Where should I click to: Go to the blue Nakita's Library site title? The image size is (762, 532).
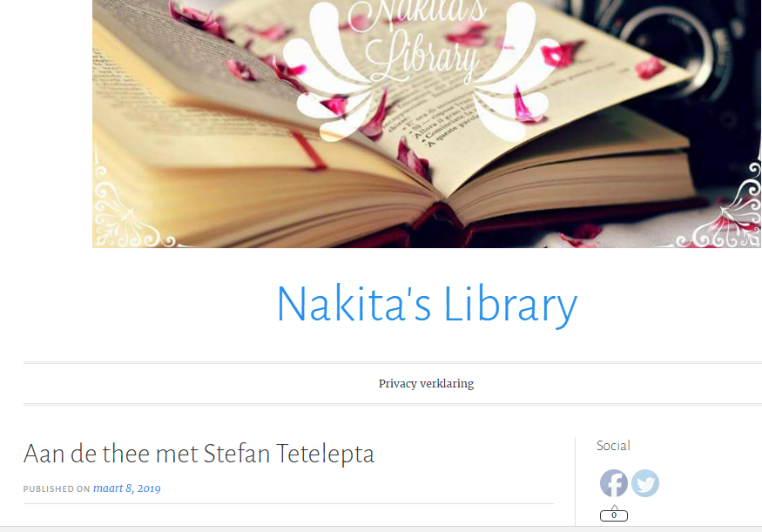(427, 304)
